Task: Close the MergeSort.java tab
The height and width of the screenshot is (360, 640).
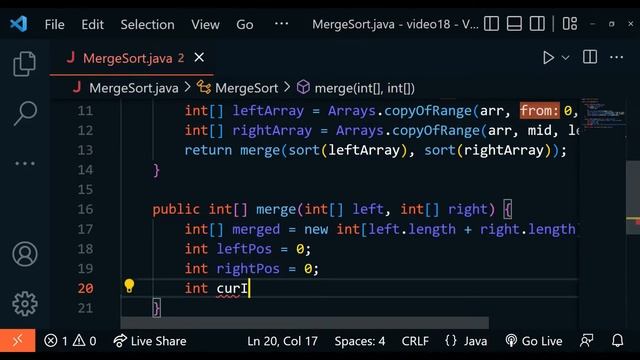Action: point(199,58)
